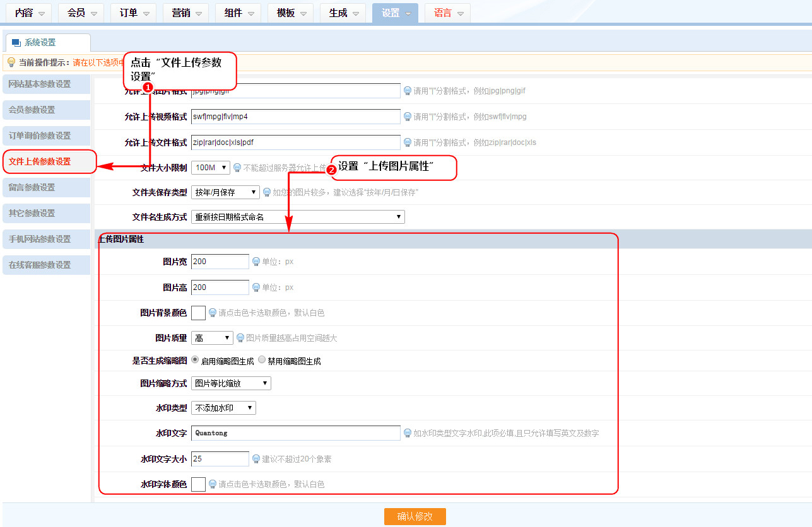Click the 确认修改 button
Viewport: 812px width, 527px height.
415,516
